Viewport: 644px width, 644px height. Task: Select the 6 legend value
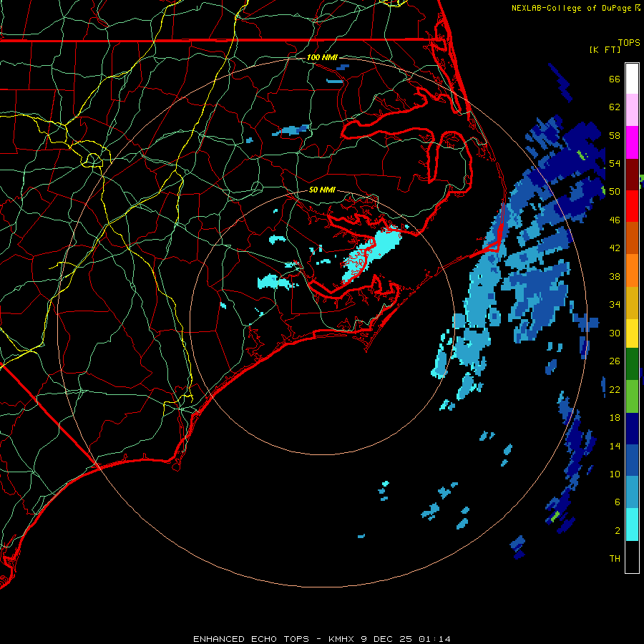coord(618,502)
